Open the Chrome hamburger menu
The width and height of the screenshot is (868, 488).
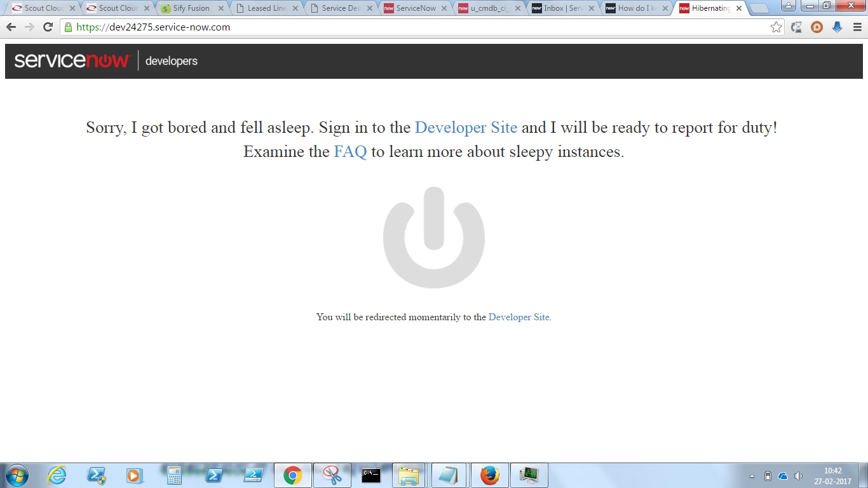point(856,27)
